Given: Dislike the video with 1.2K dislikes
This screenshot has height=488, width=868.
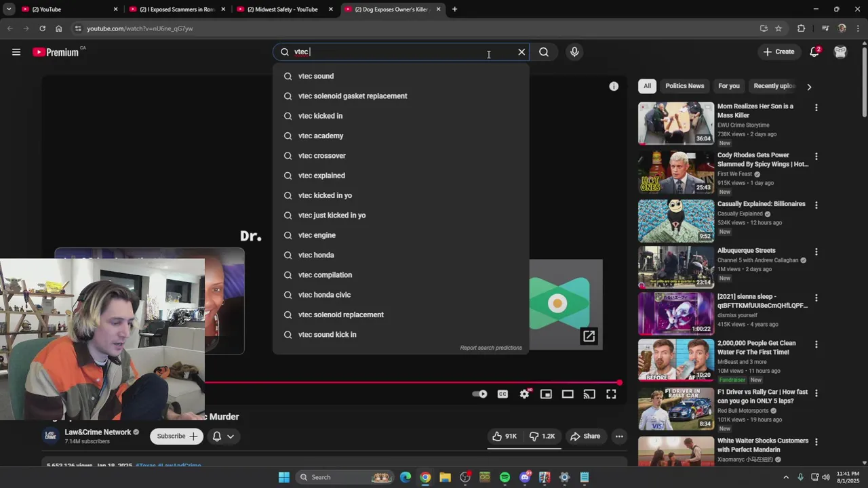Looking at the screenshot, I should tap(542, 436).
